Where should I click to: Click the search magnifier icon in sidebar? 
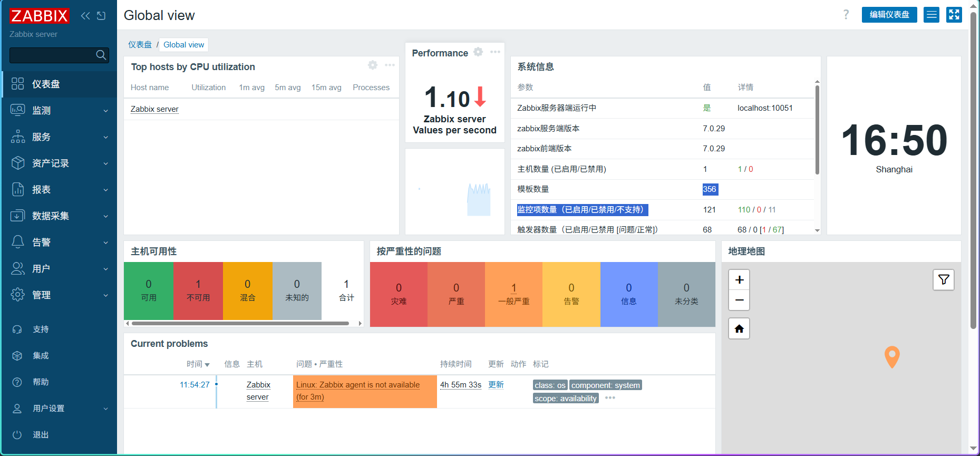pos(101,55)
